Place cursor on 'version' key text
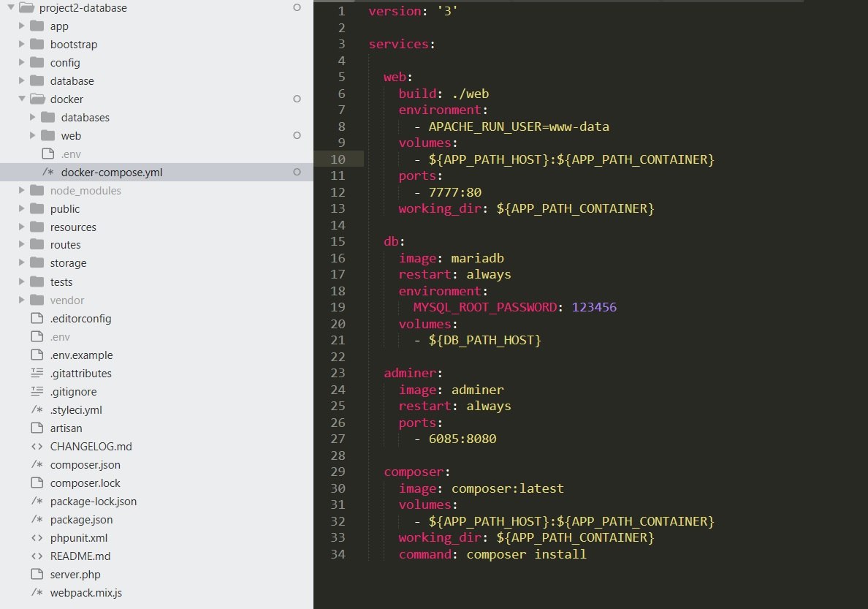Image resolution: width=868 pixels, height=609 pixels. pyautogui.click(x=395, y=11)
